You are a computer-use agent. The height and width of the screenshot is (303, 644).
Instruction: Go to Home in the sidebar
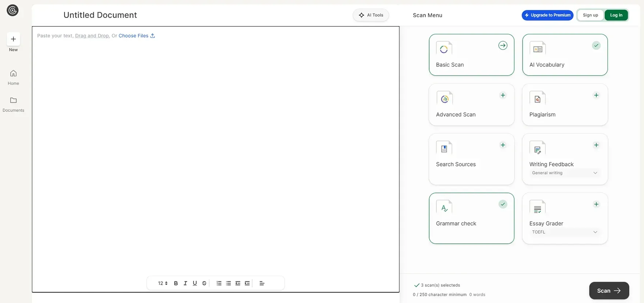(13, 77)
